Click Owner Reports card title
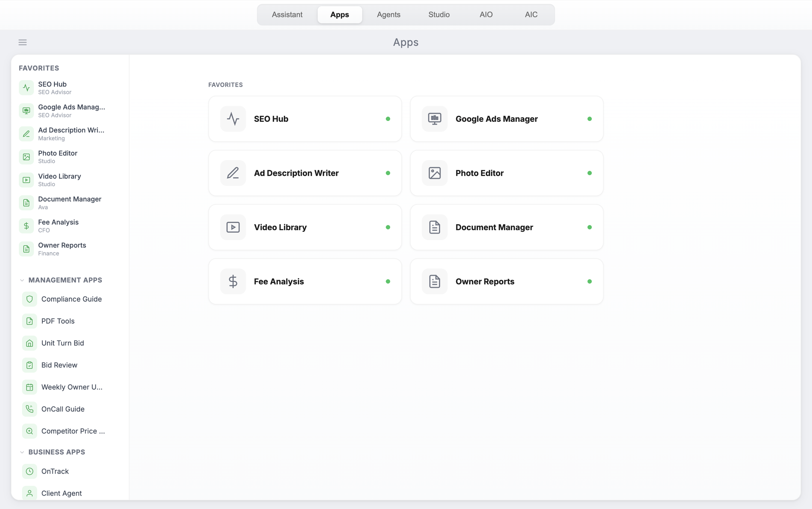 [x=485, y=281]
